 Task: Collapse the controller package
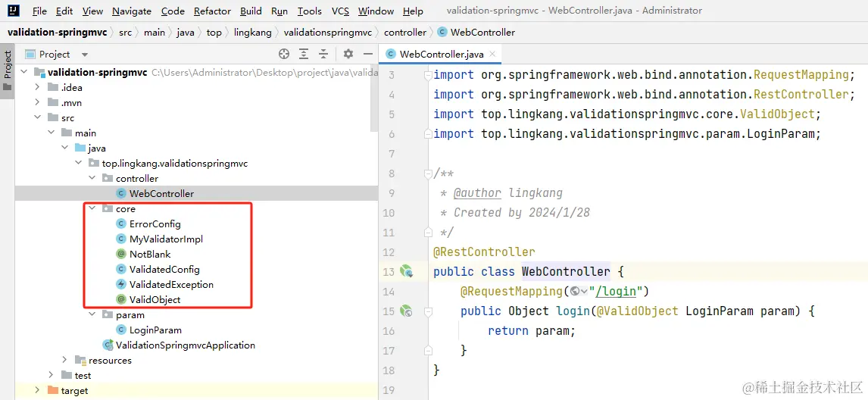tap(92, 178)
